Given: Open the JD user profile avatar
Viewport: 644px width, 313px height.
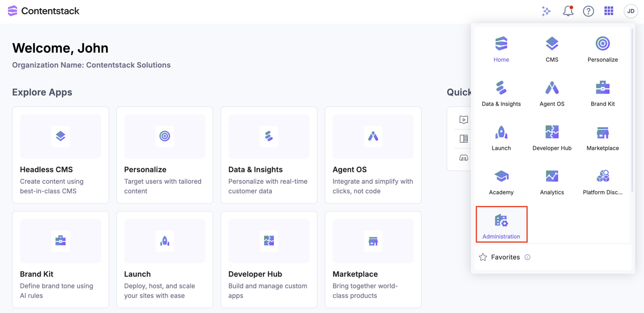Looking at the screenshot, I should 630,11.
